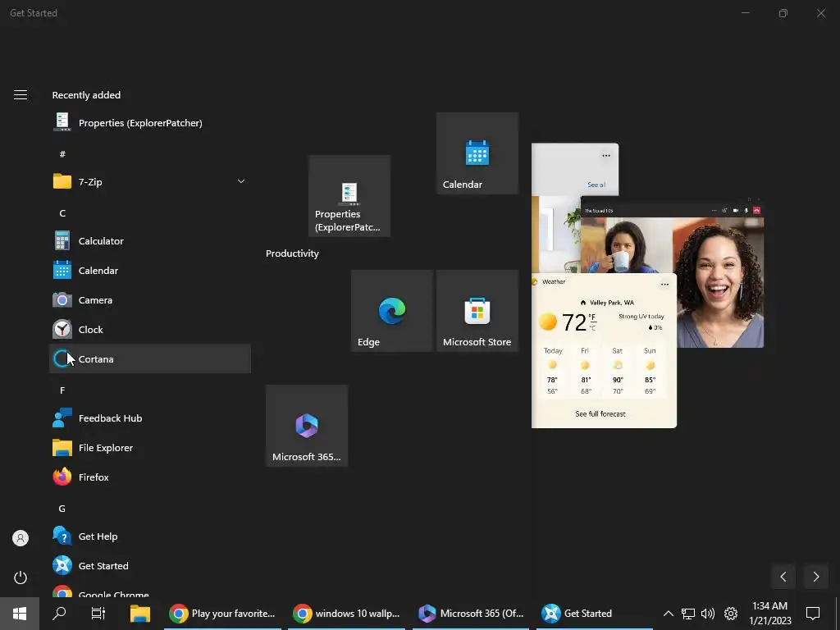Switch to Chrome 'windows 10 wallp...' window

pos(347,614)
